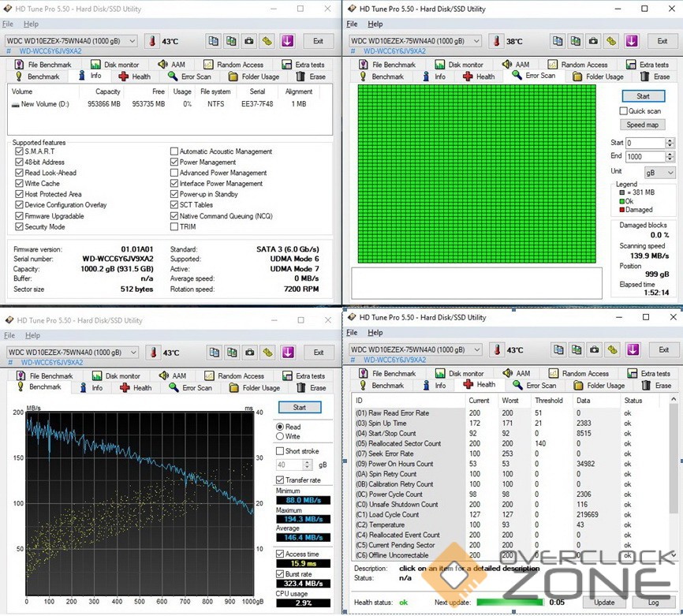Screen dimensions: 683x616
Task: Click options icon in Health window toolbar
Action: click(x=613, y=349)
